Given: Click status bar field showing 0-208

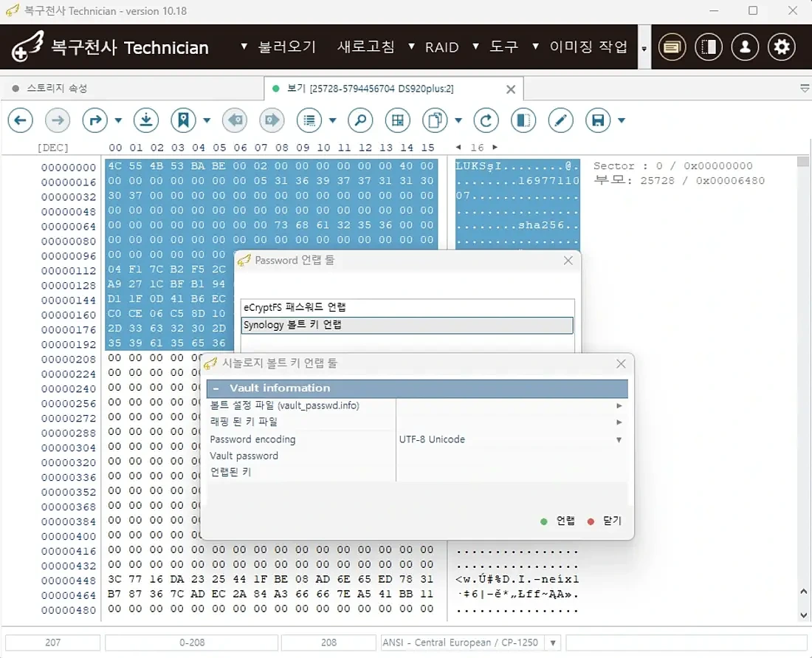Looking at the screenshot, I should [x=192, y=642].
